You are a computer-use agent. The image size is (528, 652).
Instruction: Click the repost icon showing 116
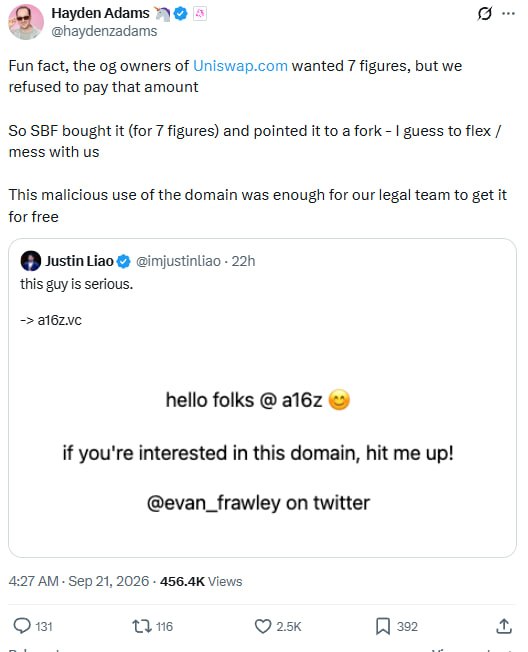click(142, 626)
